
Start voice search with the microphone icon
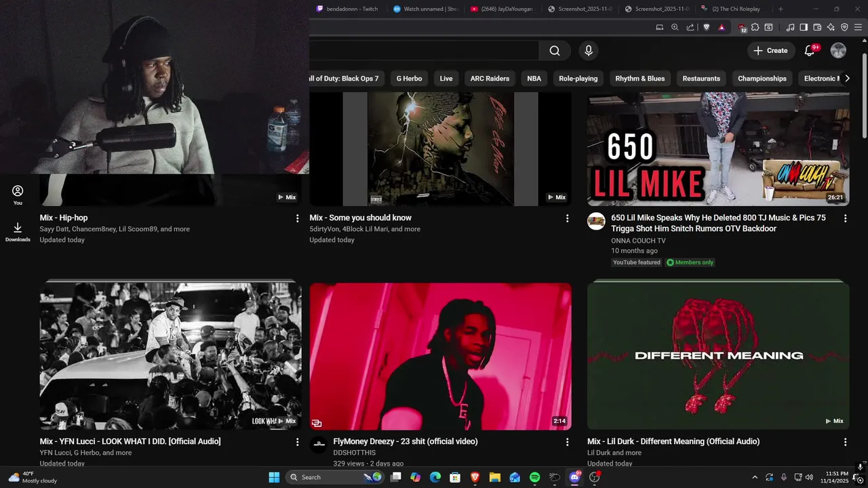588,51
